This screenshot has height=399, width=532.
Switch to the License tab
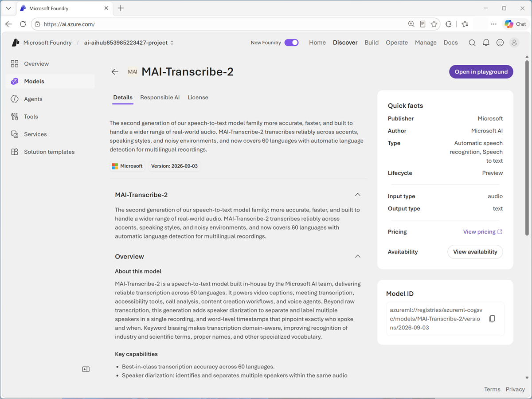click(198, 98)
